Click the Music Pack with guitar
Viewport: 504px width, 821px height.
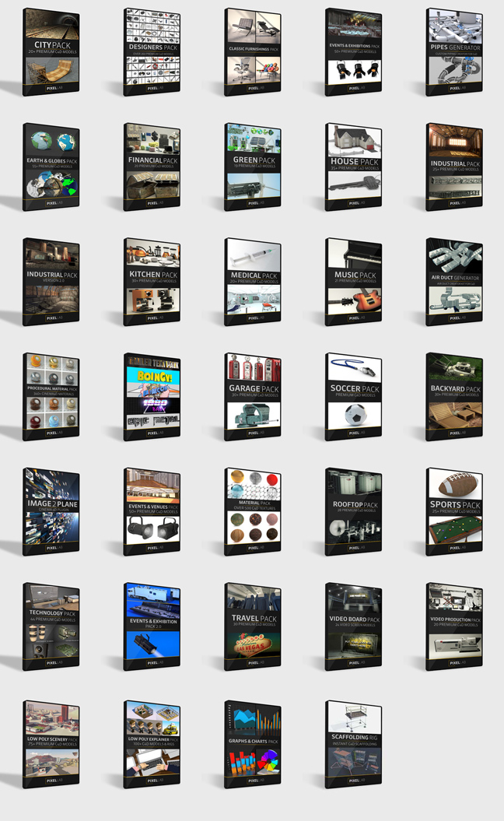pyautogui.click(x=353, y=281)
